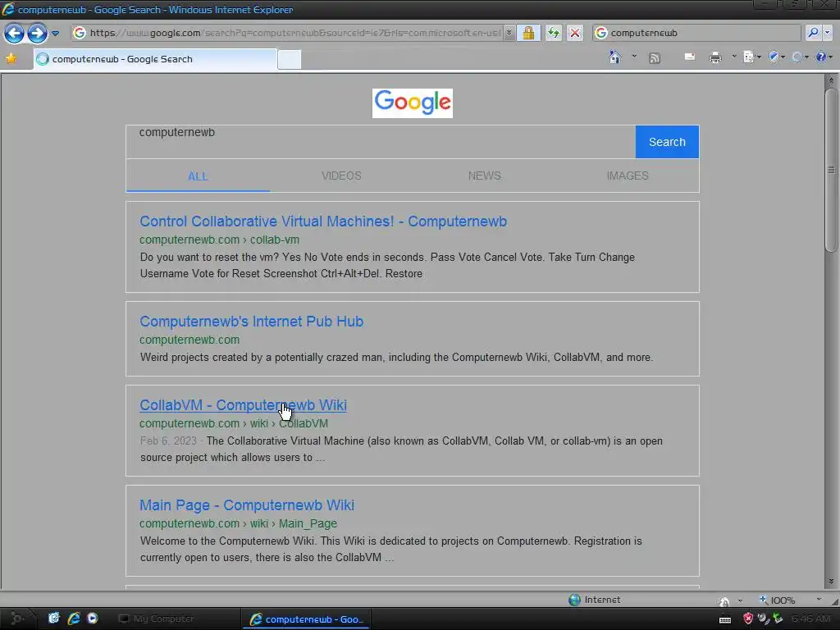Click the Google logo

pos(413,103)
